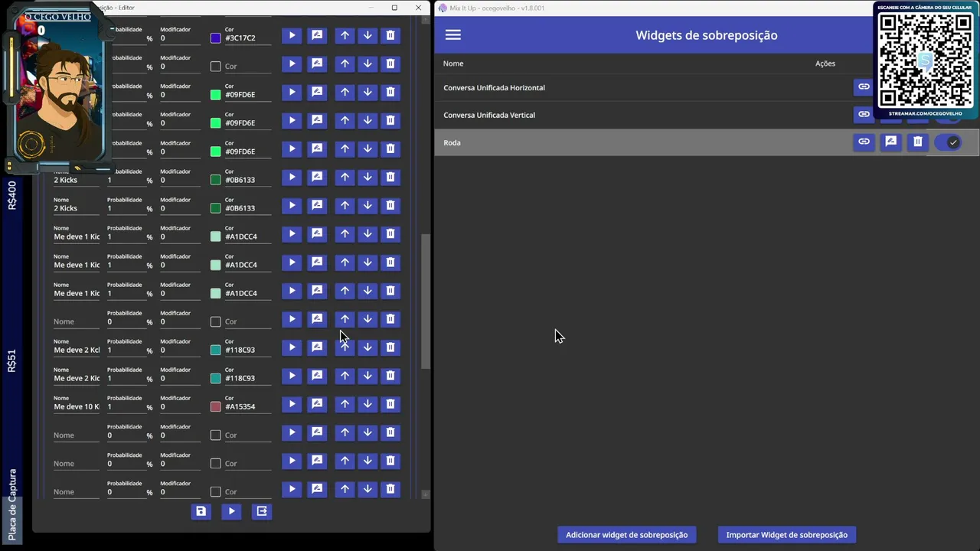Disable the Roda widget toggle switch
The width and height of the screenshot is (980, 551).
tap(949, 142)
